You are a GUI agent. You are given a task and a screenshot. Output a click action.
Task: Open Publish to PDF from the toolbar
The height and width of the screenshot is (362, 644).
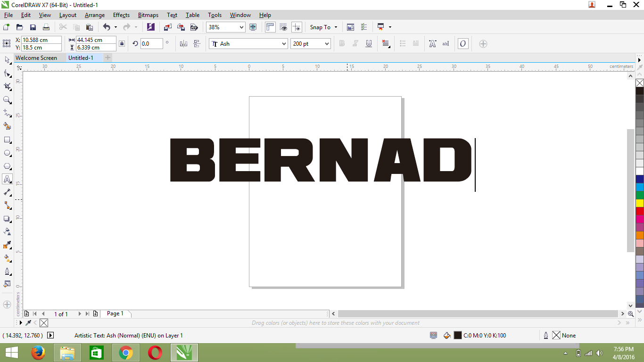[x=195, y=27]
